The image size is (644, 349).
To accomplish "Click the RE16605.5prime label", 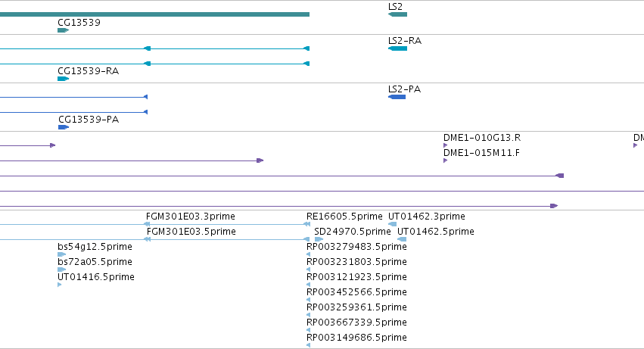I will [x=344, y=217].
